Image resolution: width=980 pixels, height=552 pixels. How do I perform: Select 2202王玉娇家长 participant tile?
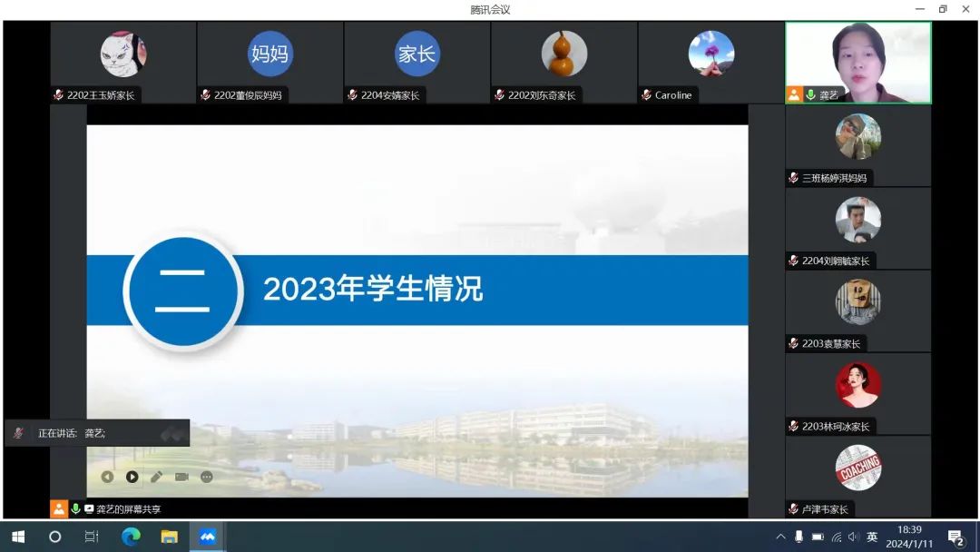click(x=123, y=62)
